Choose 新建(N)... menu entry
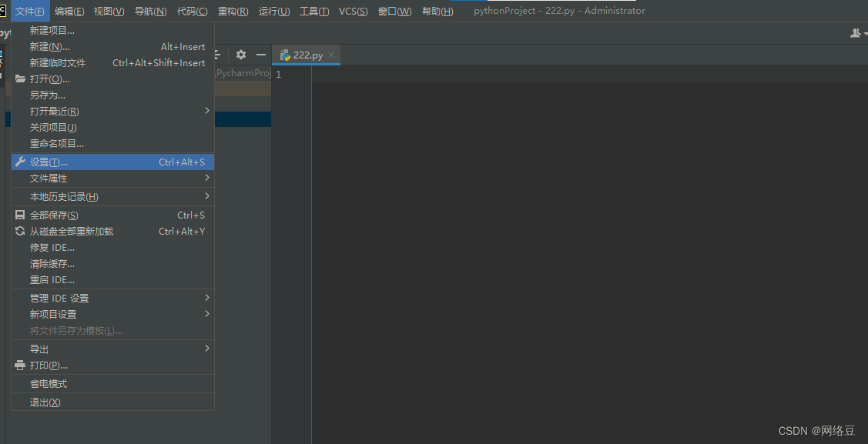Viewport: 868px width, 444px height. 113,46
